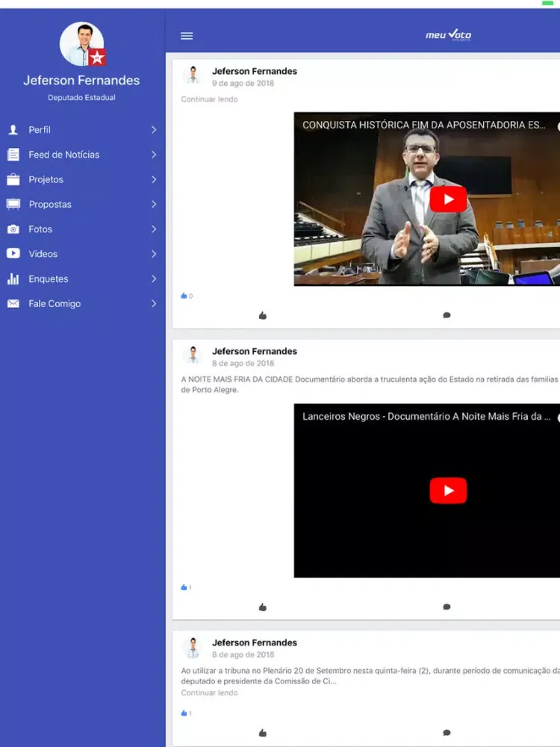Screen dimensions: 560x747
Task: Click Jeferson Fernandes name on Plenário post
Action: 255,642
